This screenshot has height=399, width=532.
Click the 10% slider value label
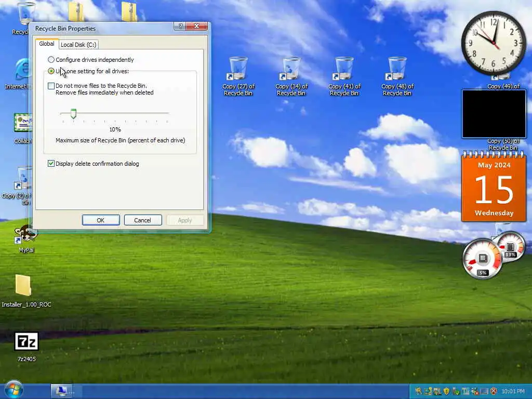point(115,129)
